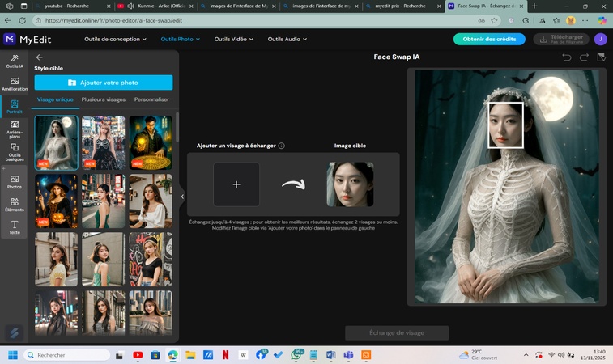613x364 pixels.
Task: Click the undo arrow icon
Action: [566, 57]
